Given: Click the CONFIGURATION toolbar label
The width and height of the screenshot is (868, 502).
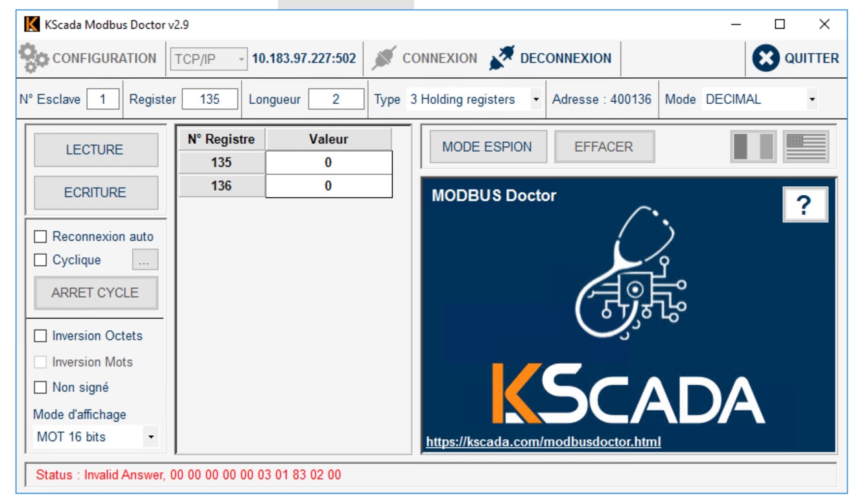Looking at the screenshot, I should tap(104, 58).
